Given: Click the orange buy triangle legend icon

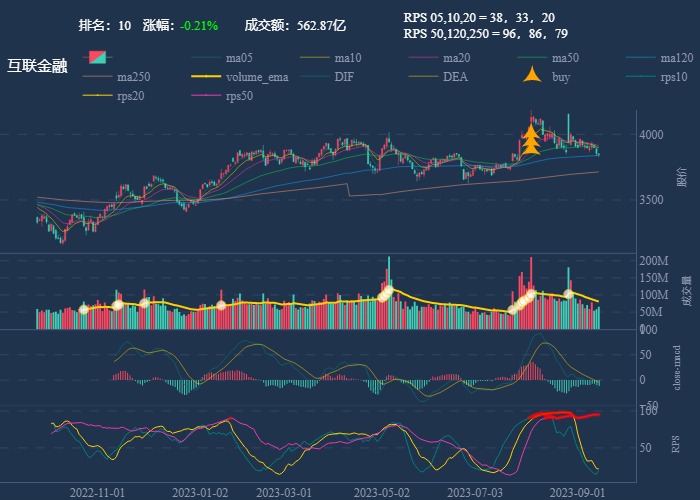Looking at the screenshot, I should (x=533, y=76).
